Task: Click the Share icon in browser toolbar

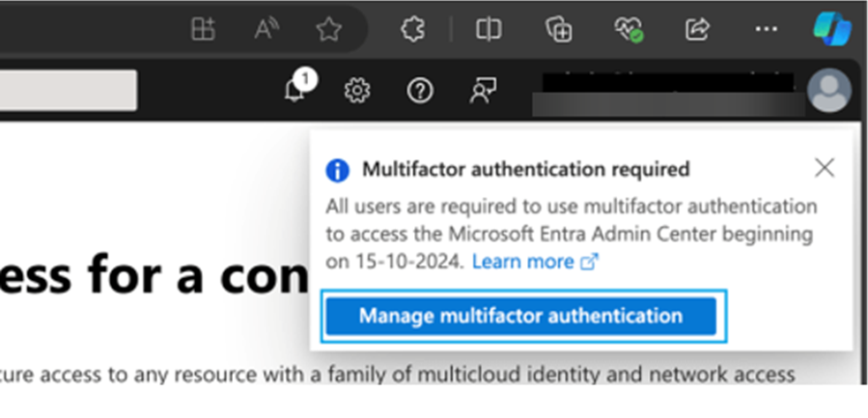Action: (x=696, y=29)
